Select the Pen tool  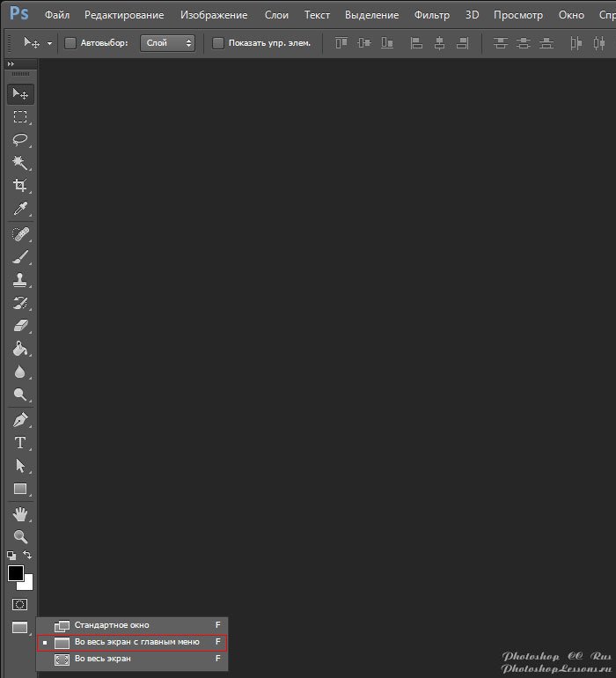(x=19, y=419)
